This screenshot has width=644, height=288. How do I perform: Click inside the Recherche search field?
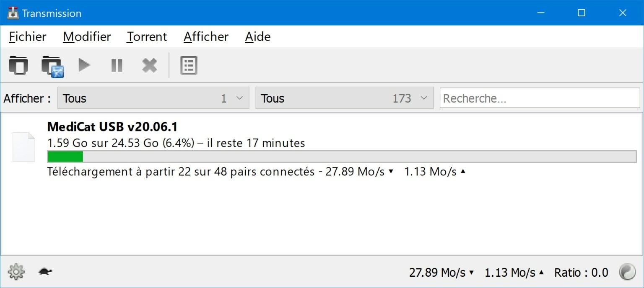point(539,98)
